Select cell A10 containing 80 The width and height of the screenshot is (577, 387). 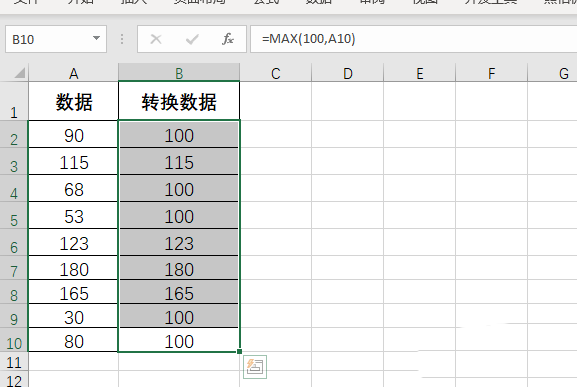pyautogui.click(x=74, y=341)
